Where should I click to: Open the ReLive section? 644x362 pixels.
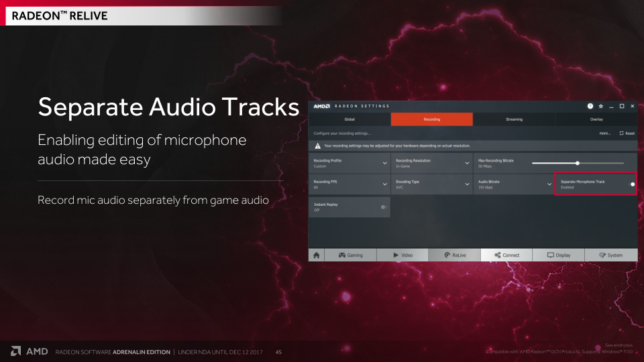pos(455,255)
